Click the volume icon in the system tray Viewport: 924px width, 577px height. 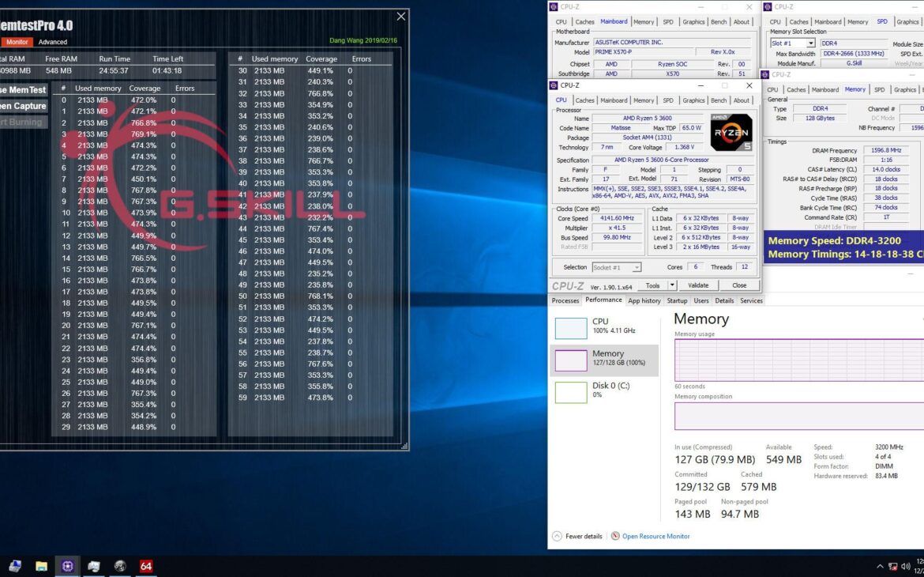pos(905,566)
